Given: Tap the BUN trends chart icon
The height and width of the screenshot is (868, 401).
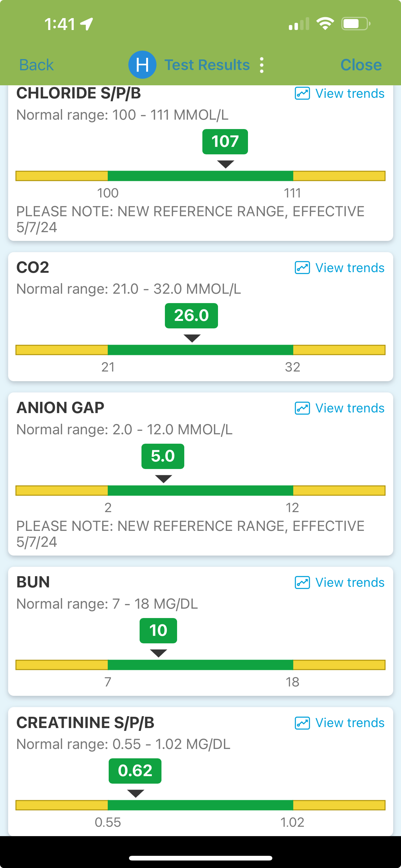Looking at the screenshot, I should click(302, 582).
